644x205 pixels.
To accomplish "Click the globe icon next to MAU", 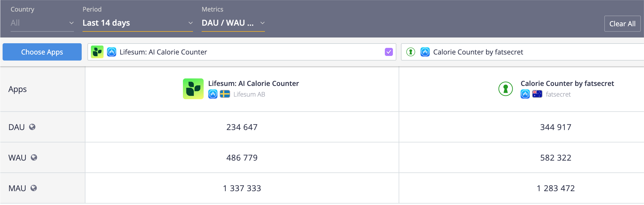I will [x=34, y=188].
